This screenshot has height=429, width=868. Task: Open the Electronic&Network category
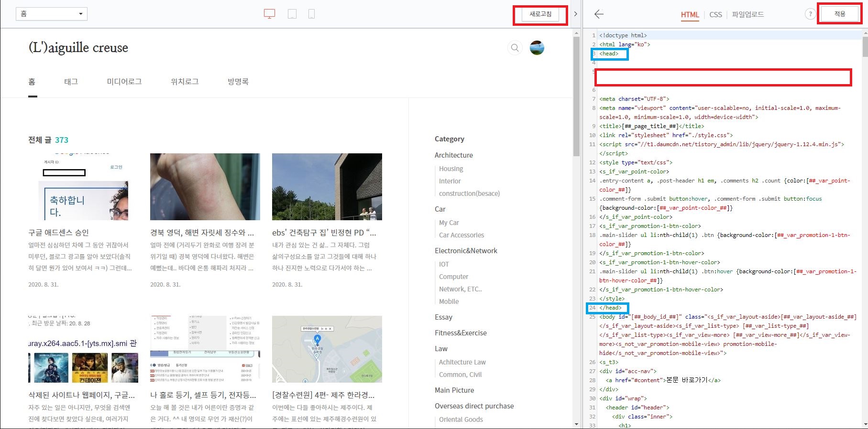click(x=466, y=251)
